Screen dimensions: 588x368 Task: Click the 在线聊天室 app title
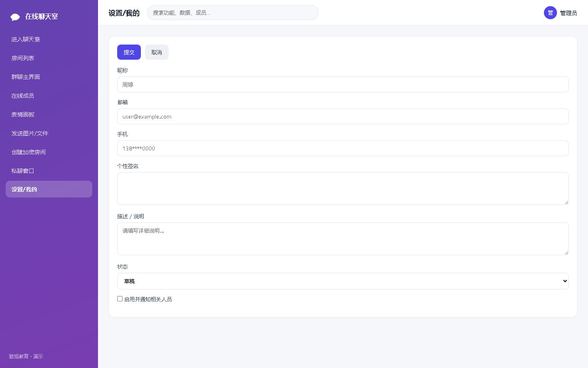pos(42,16)
